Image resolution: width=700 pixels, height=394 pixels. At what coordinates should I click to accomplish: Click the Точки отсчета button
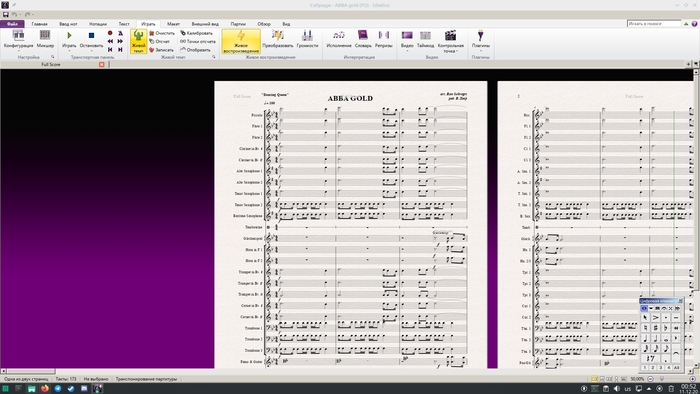[198, 41]
